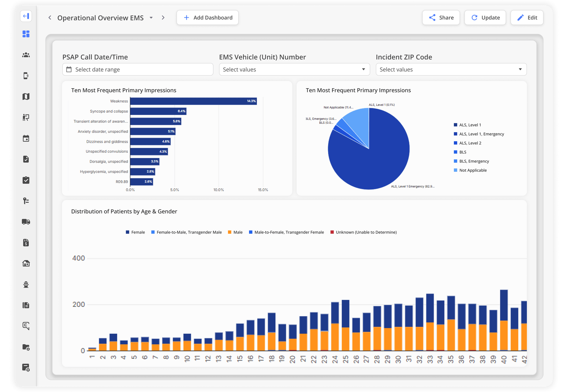Toggle Unknown (Unable to Determine) legend entry
The height and width of the screenshot is (392, 568).
click(x=364, y=232)
